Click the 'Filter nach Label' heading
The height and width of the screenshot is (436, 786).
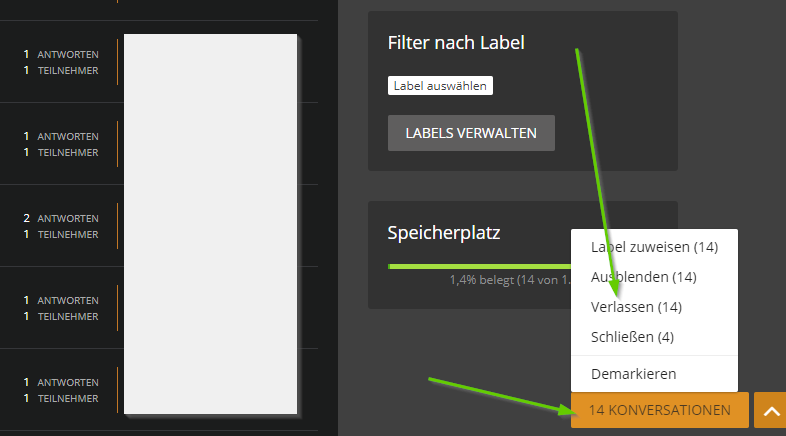click(x=456, y=42)
